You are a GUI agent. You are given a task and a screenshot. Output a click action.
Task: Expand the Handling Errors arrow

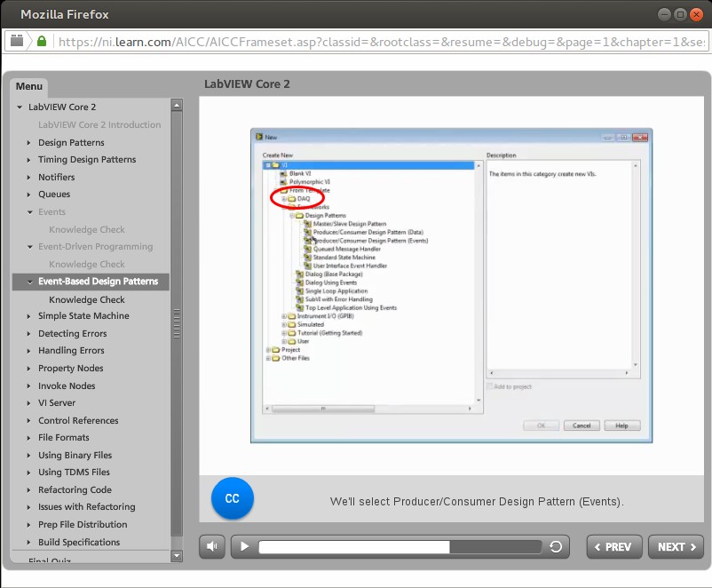pos(28,351)
